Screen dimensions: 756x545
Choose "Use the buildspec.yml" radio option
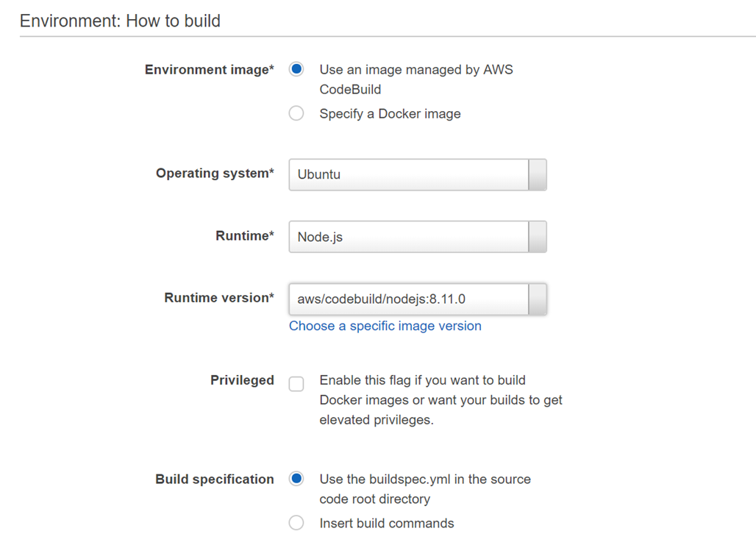tap(296, 479)
